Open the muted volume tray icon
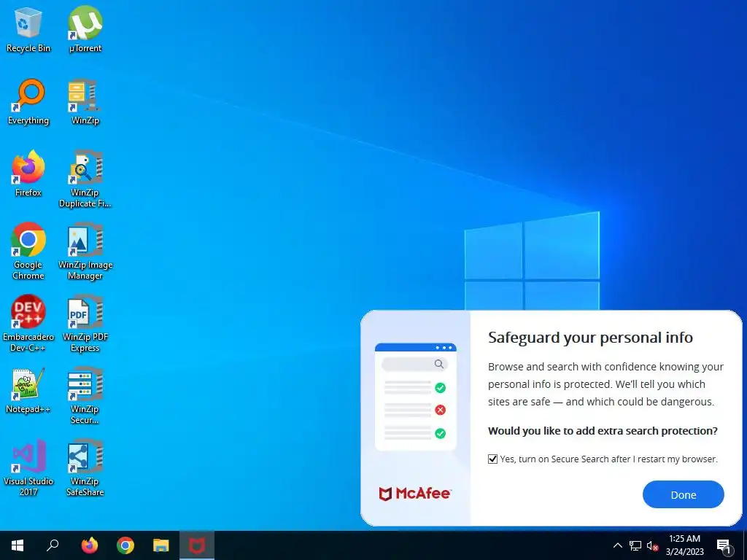 [652, 545]
